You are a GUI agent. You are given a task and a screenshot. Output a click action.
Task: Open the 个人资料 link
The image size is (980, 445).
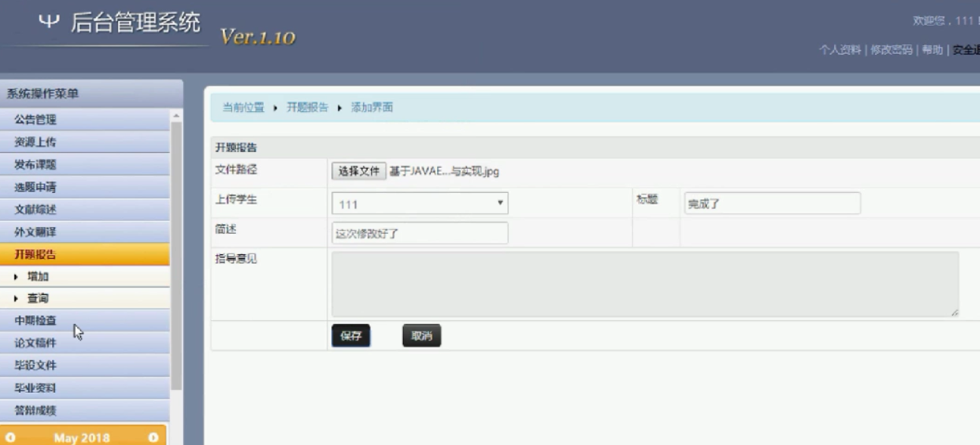click(839, 50)
